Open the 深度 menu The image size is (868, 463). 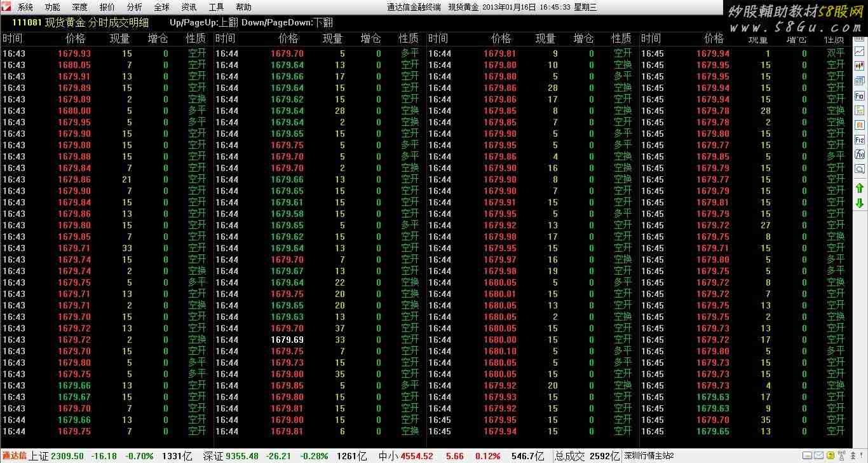pyautogui.click(x=80, y=8)
